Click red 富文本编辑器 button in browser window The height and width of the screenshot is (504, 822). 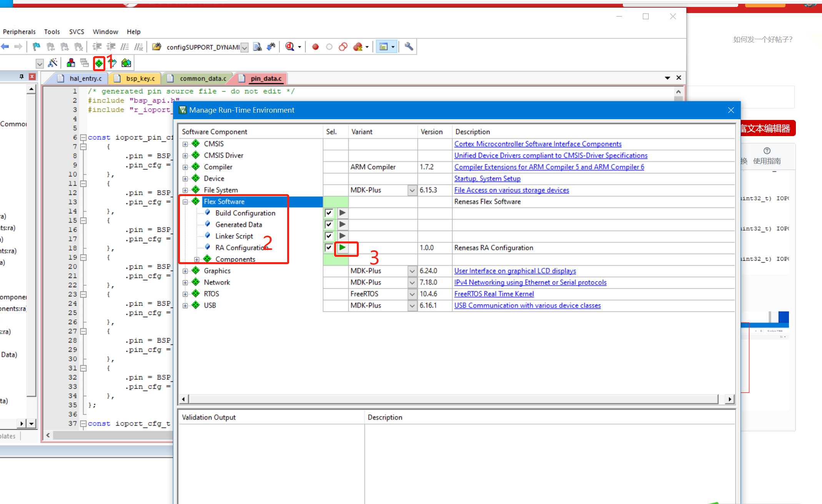(767, 128)
